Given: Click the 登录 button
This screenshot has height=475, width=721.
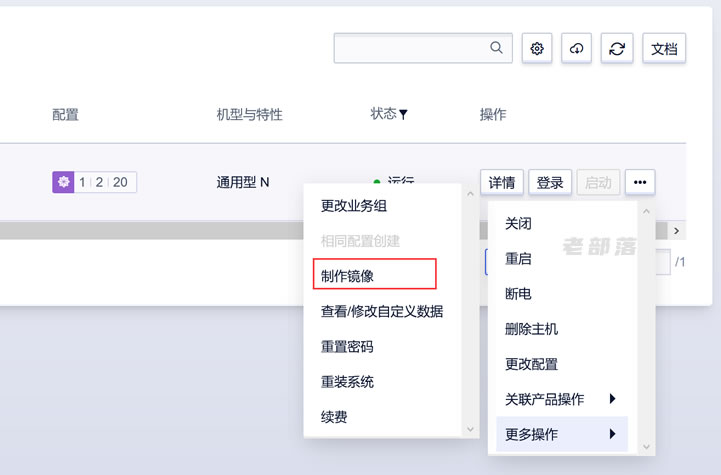Looking at the screenshot, I should (549, 183).
